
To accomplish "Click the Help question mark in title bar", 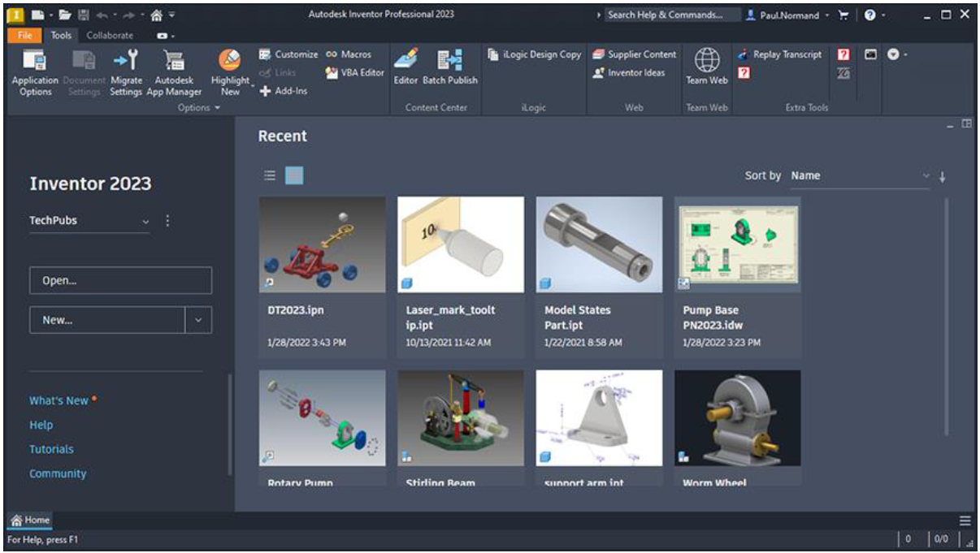I will (x=869, y=15).
